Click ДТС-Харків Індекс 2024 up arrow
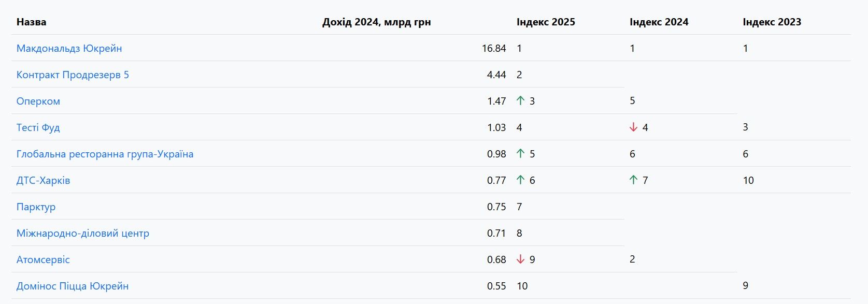This screenshot has height=304, width=868. coord(633,180)
